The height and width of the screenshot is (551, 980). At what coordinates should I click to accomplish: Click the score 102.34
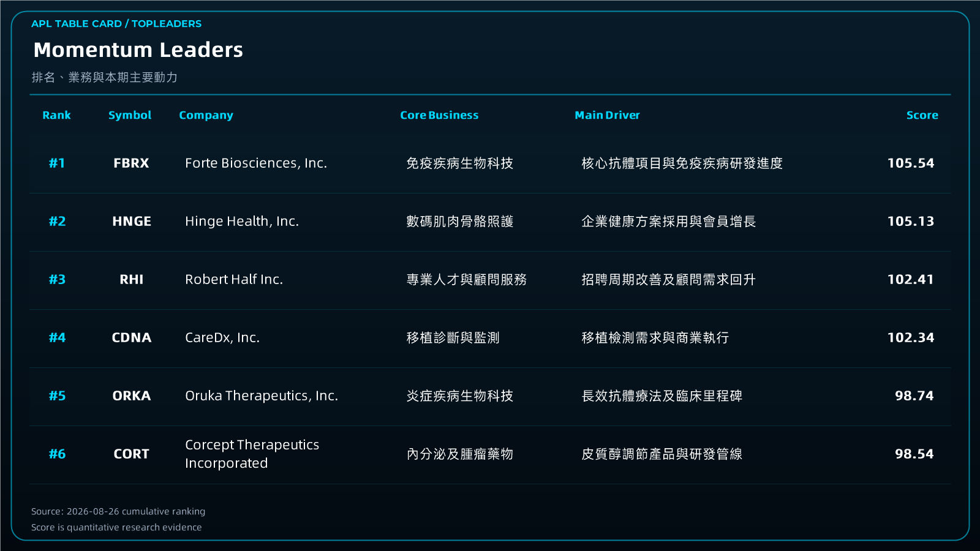pyautogui.click(x=911, y=338)
